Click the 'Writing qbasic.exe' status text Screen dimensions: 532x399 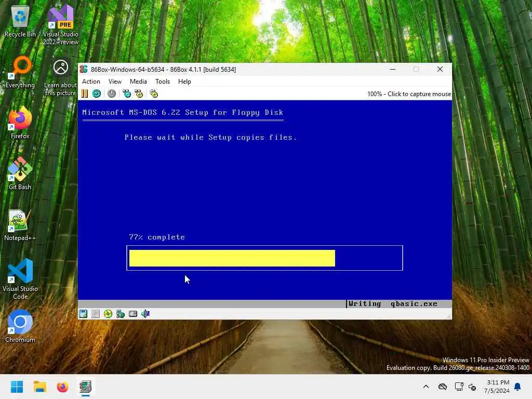393,303
